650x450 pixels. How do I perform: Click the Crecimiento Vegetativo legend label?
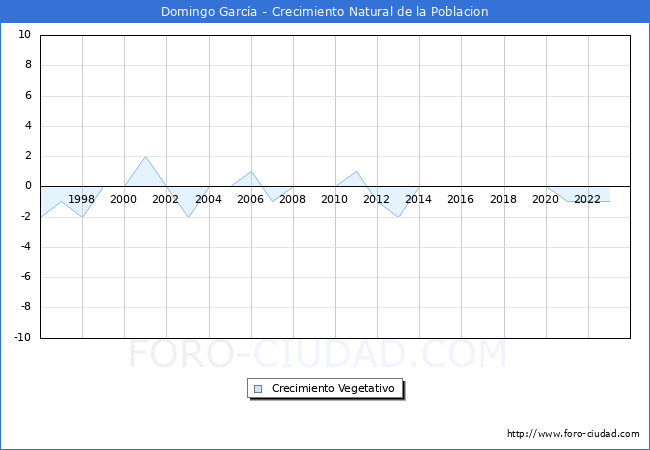point(333,388)
